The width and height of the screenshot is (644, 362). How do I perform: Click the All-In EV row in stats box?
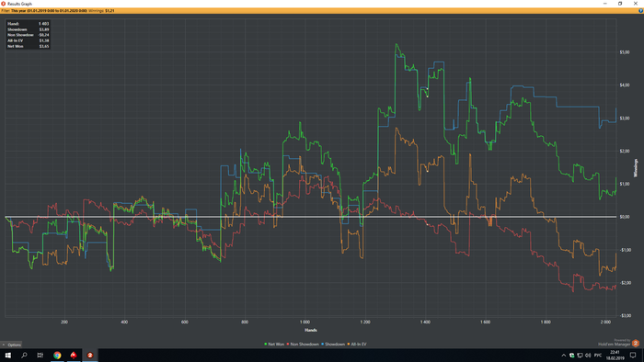[x=28, y=40]
